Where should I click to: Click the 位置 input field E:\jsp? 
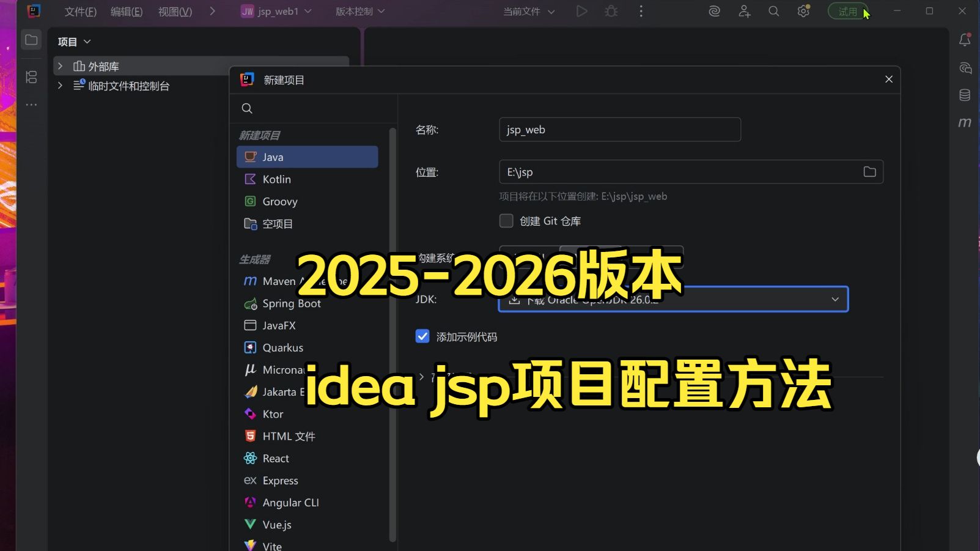[691, 172]
